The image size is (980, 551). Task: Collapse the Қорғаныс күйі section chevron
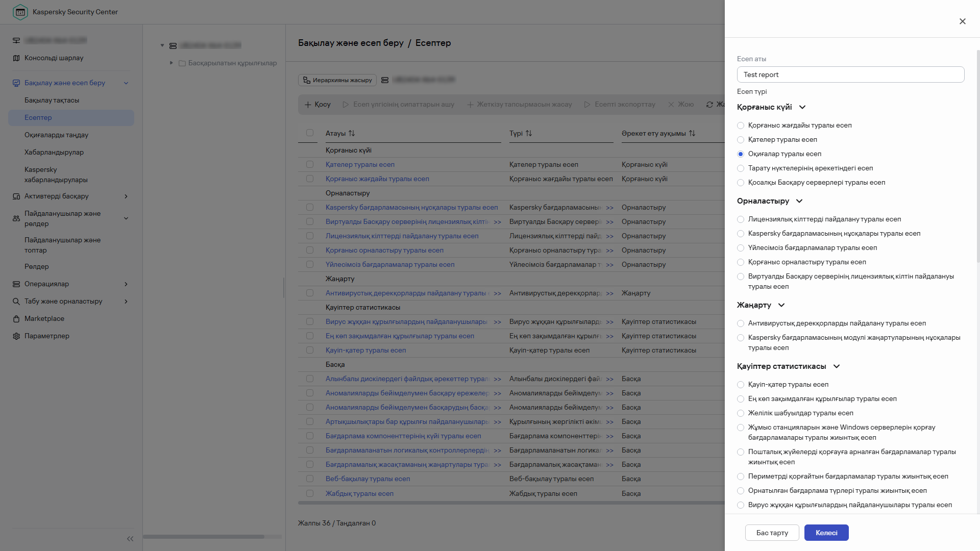click(802, 107)
